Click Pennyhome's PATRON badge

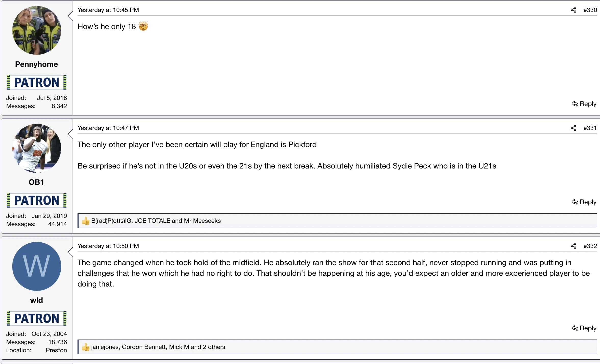[x=36, y=82]
